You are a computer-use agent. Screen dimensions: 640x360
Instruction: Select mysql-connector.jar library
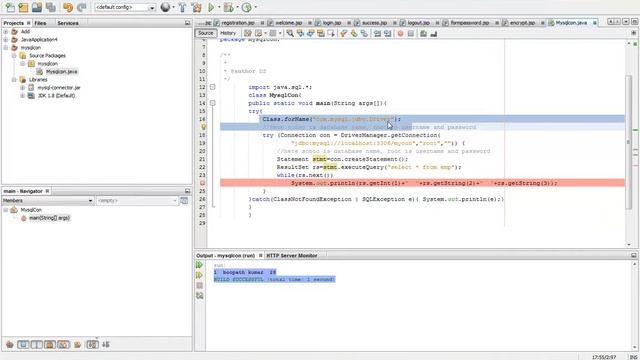[59, 87]
